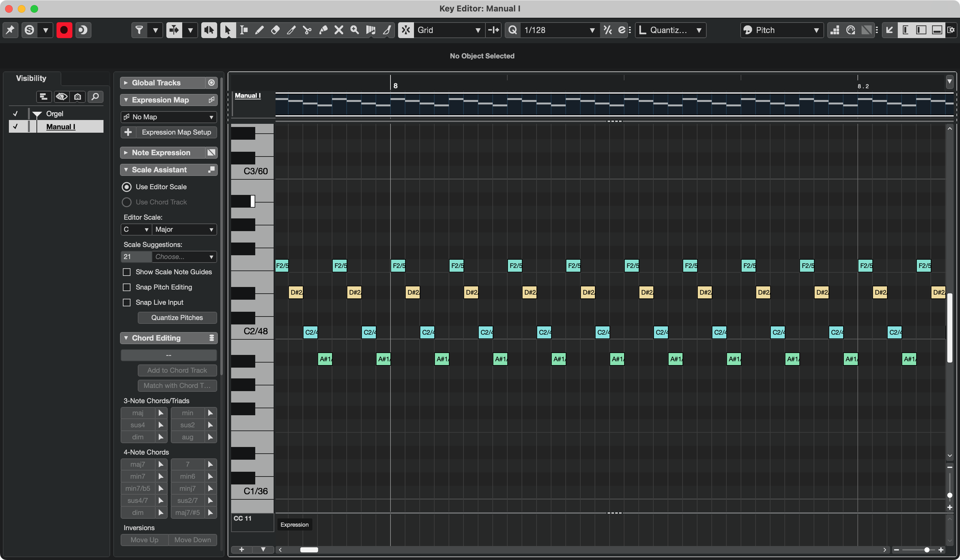The height and width of the screenshot is (560, 960).
Task: Open the Pitch event colors dropdown
Action: (782, 30)
